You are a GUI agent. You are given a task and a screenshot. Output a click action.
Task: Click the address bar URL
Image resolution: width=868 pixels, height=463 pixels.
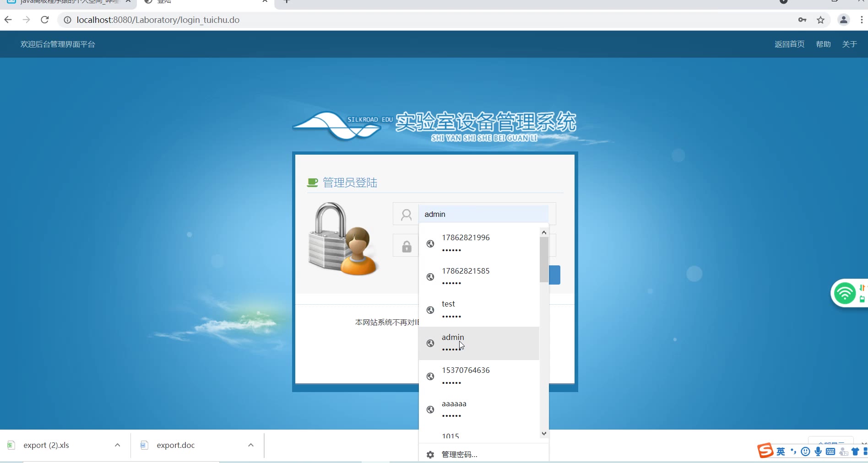point(158,20)
